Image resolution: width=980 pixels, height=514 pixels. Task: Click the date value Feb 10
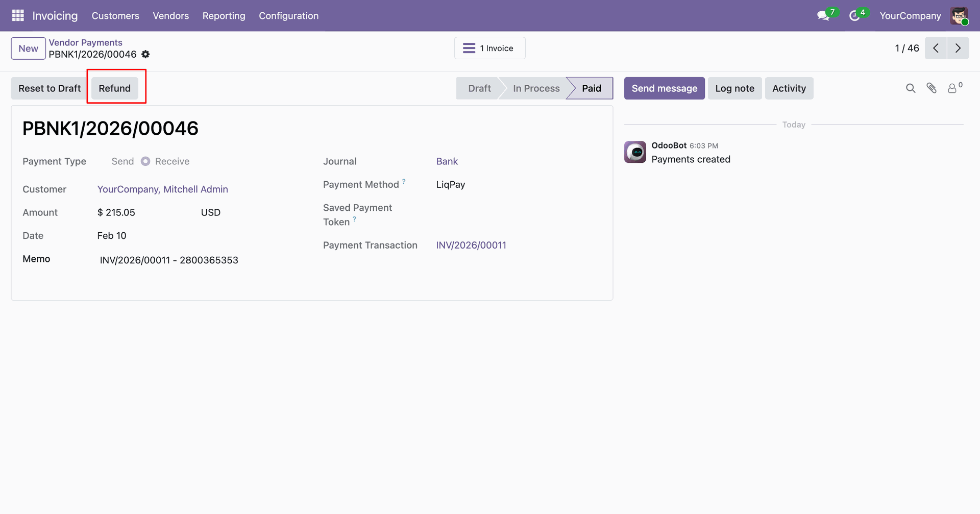click(112, 236)
